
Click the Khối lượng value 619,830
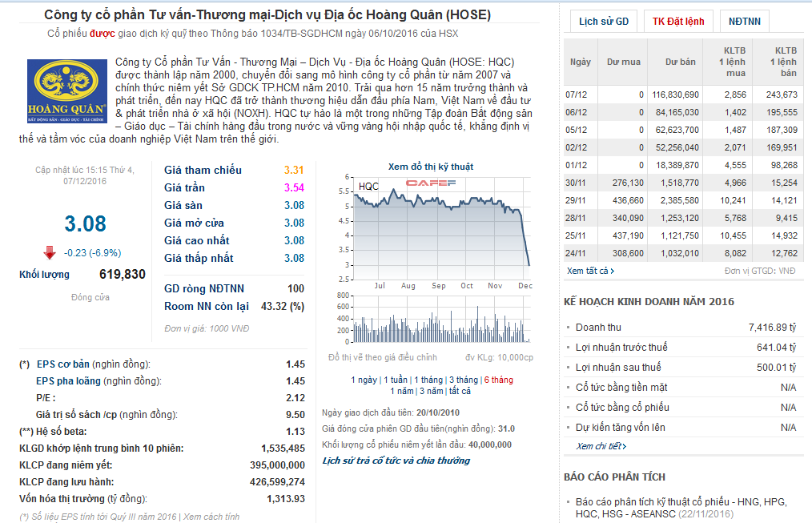[123, 274]
